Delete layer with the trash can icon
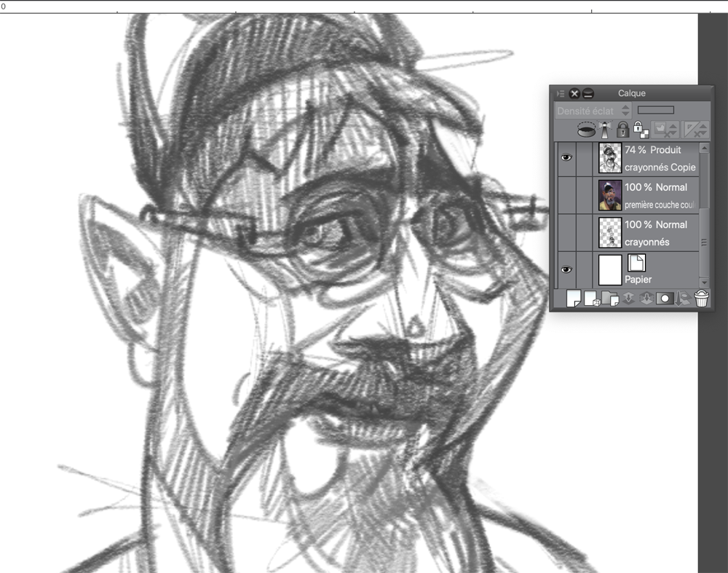Screen dimensions: 728x573 (x=701, y=299)
